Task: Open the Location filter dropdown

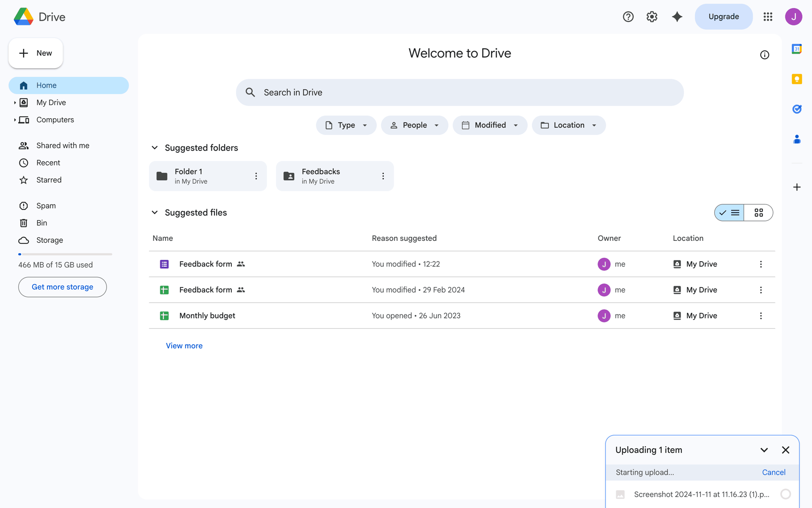Action: point(569,125)
